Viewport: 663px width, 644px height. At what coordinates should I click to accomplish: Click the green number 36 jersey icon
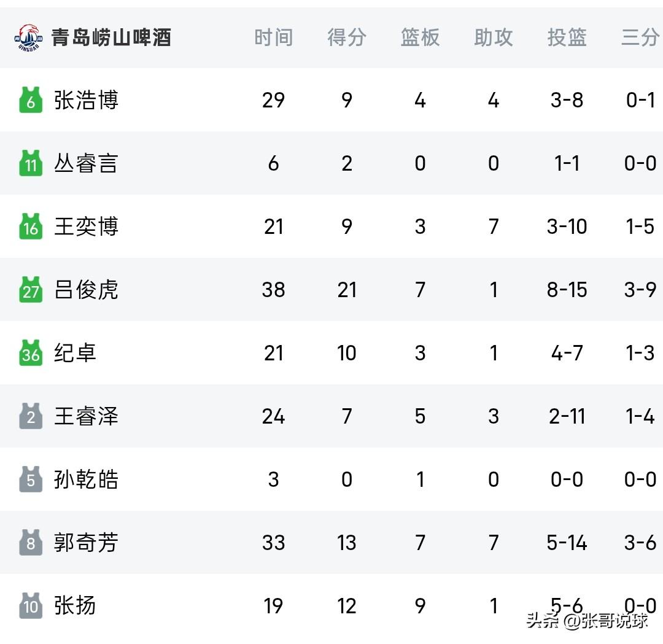[x=31, y=352]
